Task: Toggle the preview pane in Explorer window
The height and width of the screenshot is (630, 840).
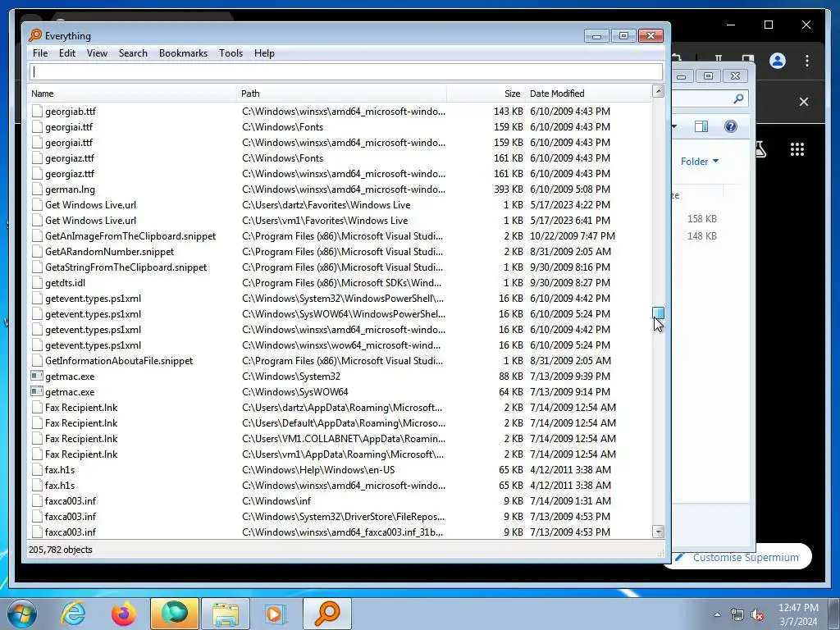Action: 701,126
